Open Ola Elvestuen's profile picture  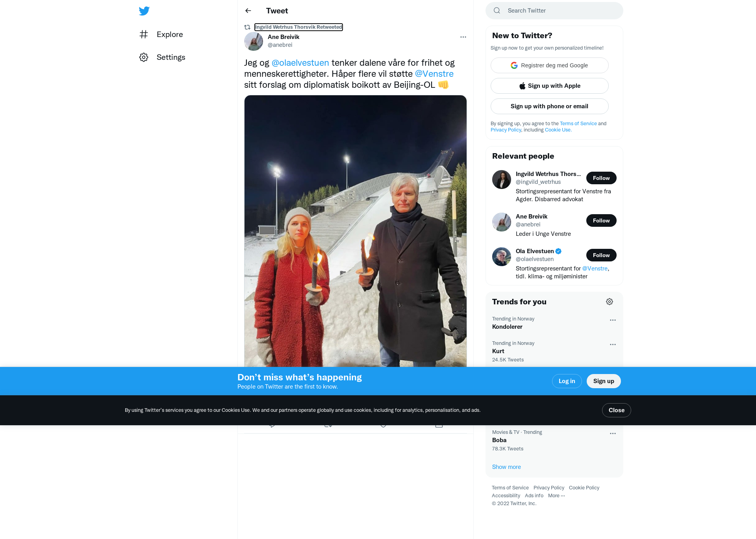tap(502, 257)
